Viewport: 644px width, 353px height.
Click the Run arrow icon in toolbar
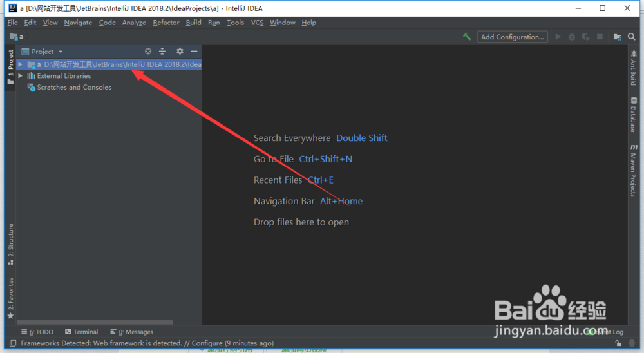[558, 37]
